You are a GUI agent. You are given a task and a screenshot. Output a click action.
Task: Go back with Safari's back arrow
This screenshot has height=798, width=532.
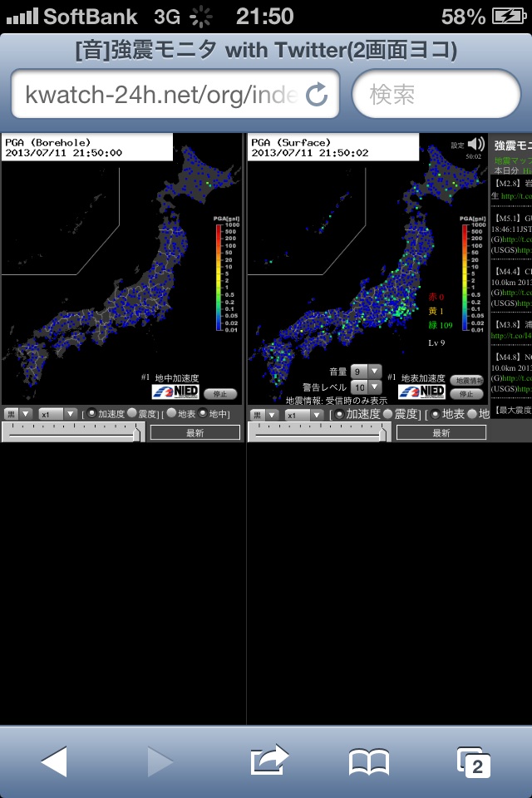pos(54,761)
